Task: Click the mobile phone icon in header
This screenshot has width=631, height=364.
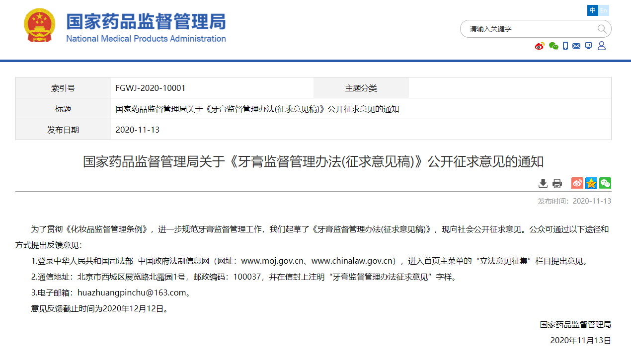Action: [x=565, y=46]
